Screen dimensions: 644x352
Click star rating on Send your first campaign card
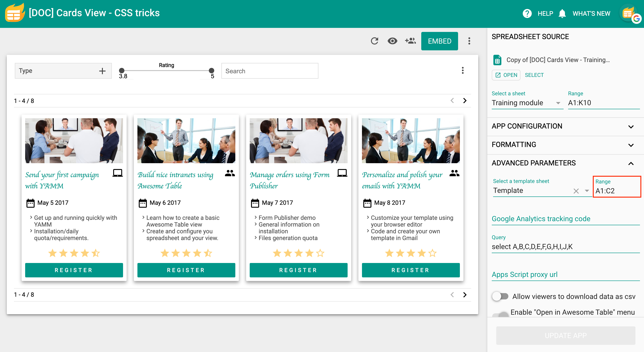[x=74, y=253]
